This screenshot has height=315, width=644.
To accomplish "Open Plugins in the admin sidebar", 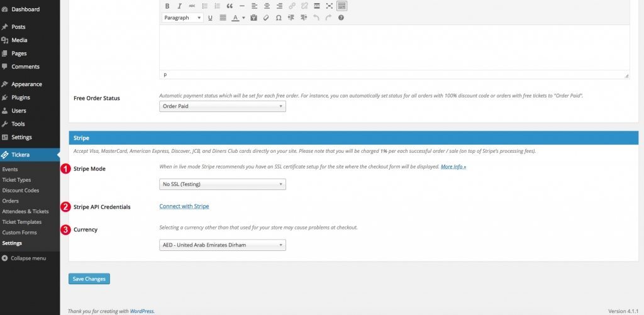I will [x=20, y=97].
